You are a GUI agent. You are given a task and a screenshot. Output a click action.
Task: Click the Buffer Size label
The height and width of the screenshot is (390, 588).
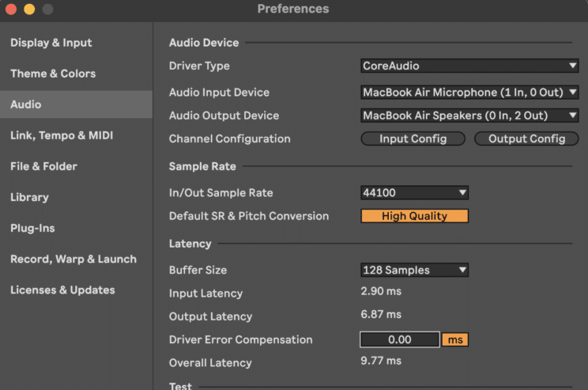coord(198,271)
